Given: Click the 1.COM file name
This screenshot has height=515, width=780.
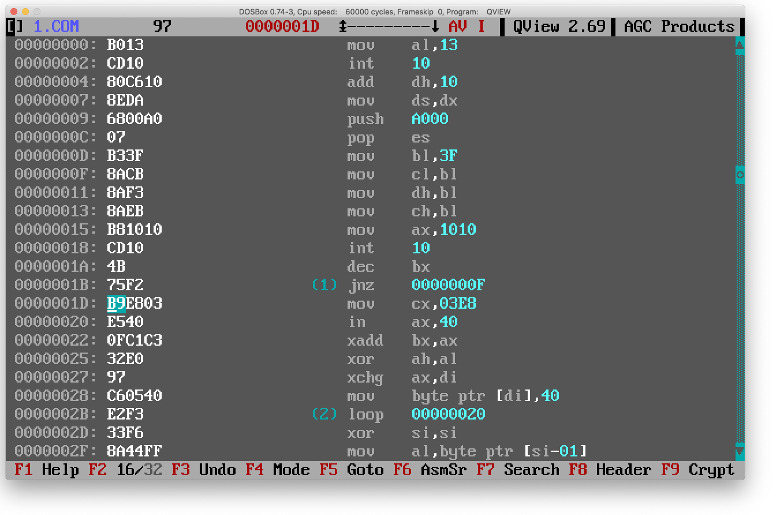Looking at the screenshot, I should (56, 26).
